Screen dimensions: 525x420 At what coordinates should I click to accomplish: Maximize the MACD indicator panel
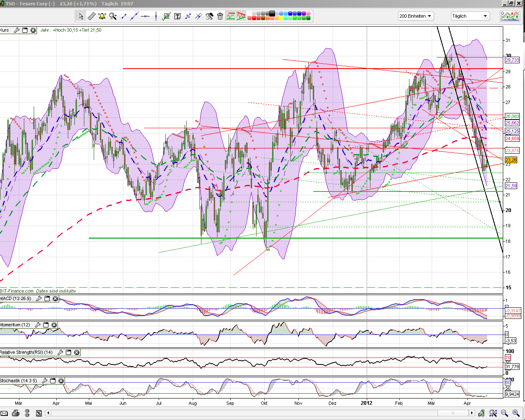(47, 298)
